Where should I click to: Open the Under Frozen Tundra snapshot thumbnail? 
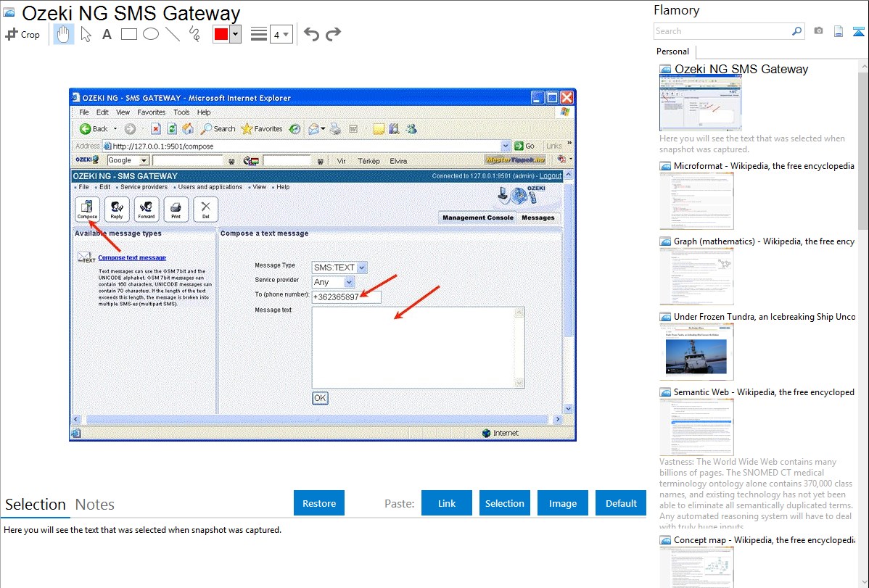(x=696, y=352)
